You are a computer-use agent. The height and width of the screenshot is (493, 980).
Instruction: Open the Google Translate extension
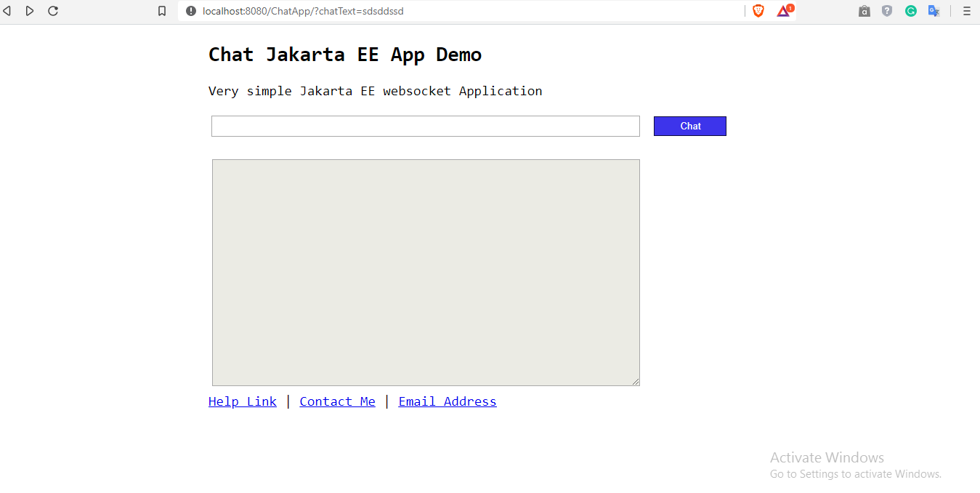pos(934,11)
